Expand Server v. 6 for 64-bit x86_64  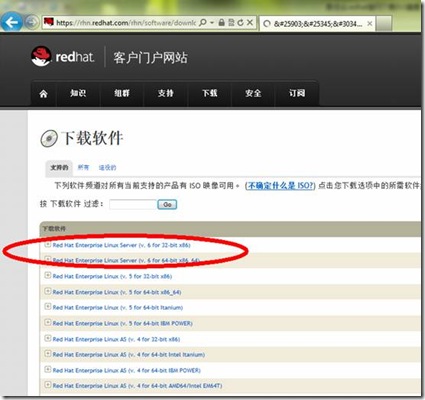click(x=48, y=260)
